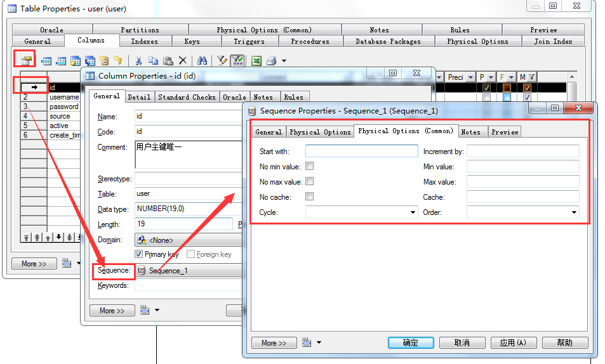Open the P column header dropdown arrow
This screenshot has height=364, width=605.
[x=491, y=77]
